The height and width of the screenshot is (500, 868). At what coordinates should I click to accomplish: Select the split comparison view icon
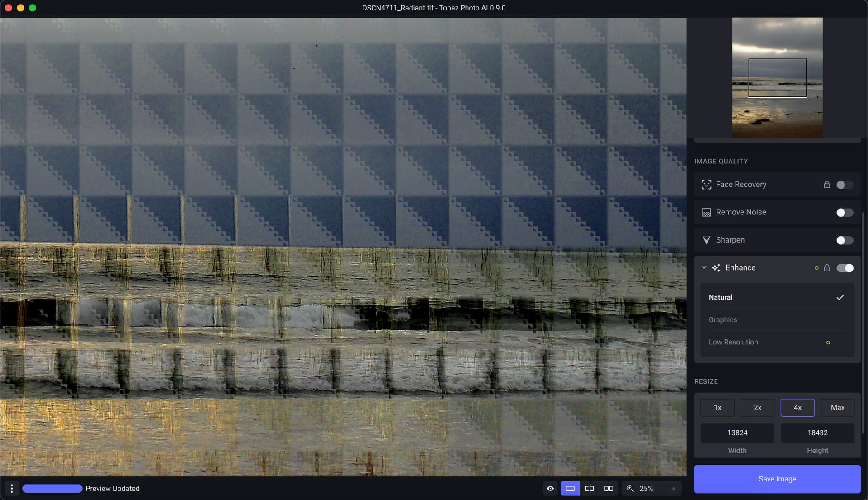(589, 489)
